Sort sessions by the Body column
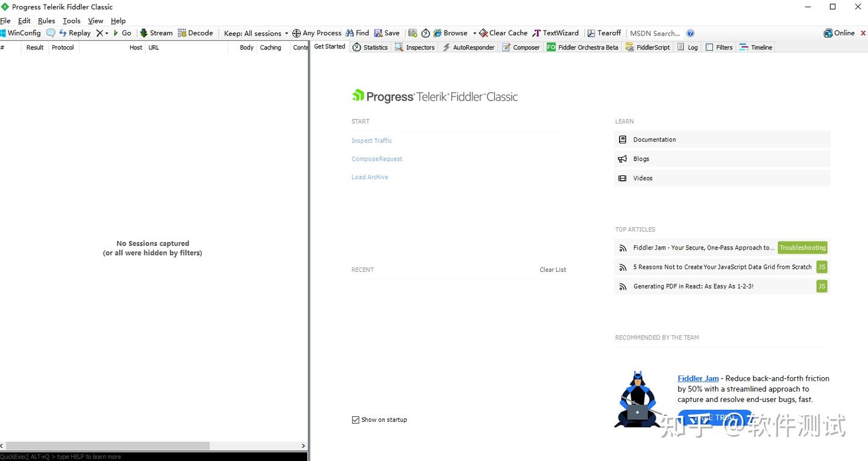 pos(243,48)
